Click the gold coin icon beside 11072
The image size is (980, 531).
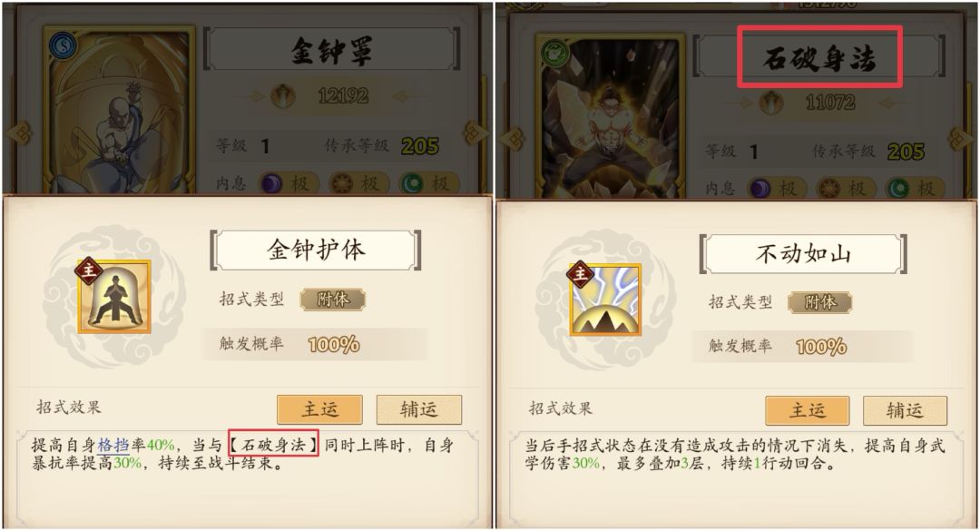pyautogui.click(x=771, y=102)
